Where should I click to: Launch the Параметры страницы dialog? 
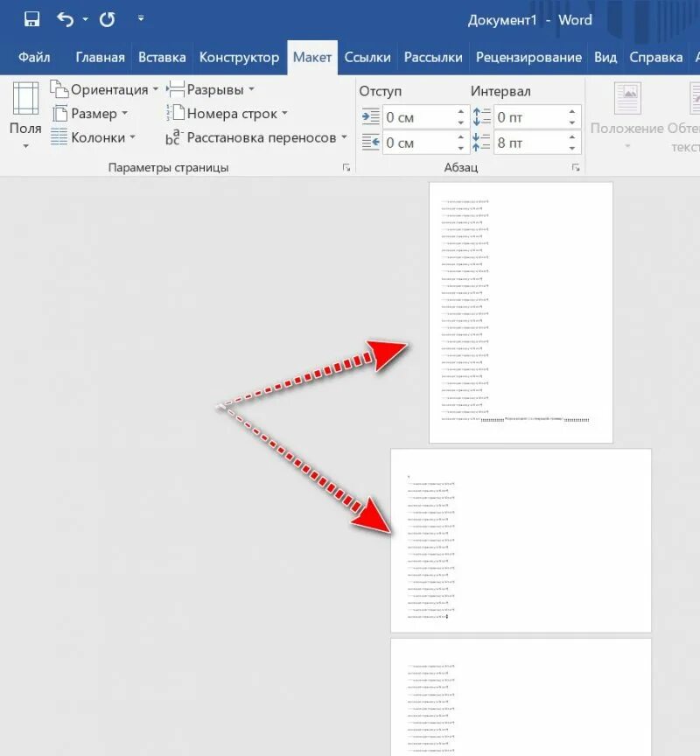346,167
